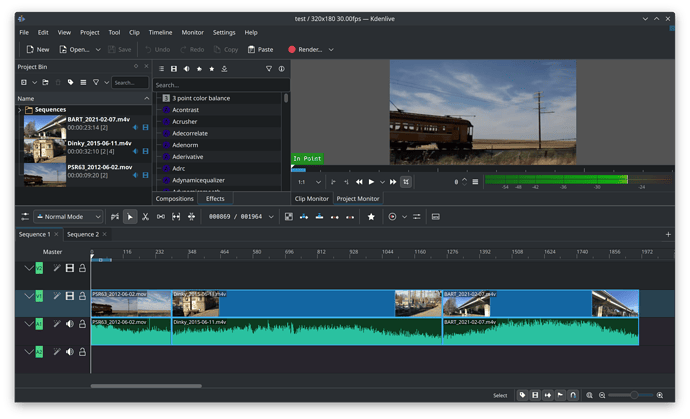Click the favorite effects star in timeline toolbar
690x419 pixels.
[371, 217]
